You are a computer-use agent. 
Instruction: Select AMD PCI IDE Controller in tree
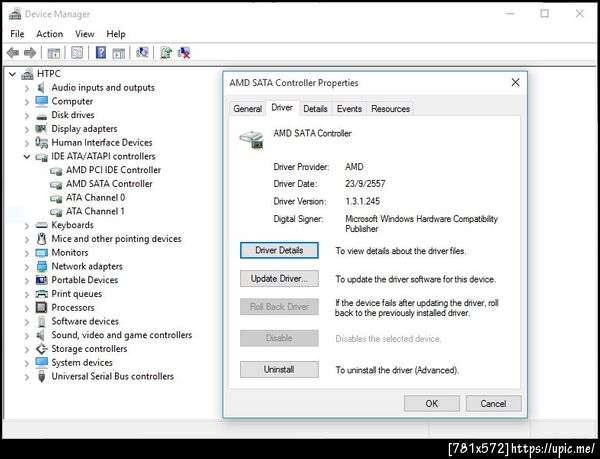[113, 170]
